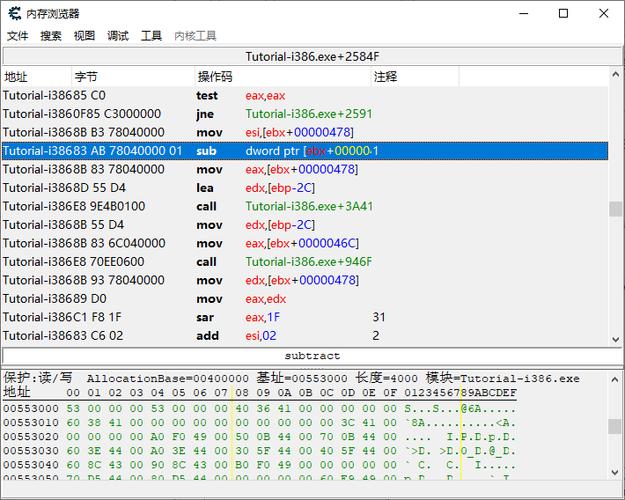Screen dimensions: 625x500
Task: Open the 视图 menu
Action: 85,36
